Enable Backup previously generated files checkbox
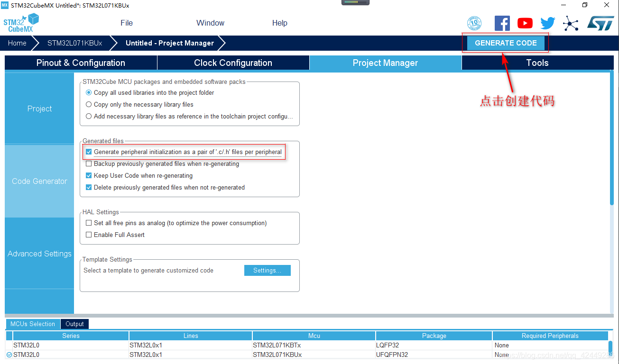 [89, 164]
